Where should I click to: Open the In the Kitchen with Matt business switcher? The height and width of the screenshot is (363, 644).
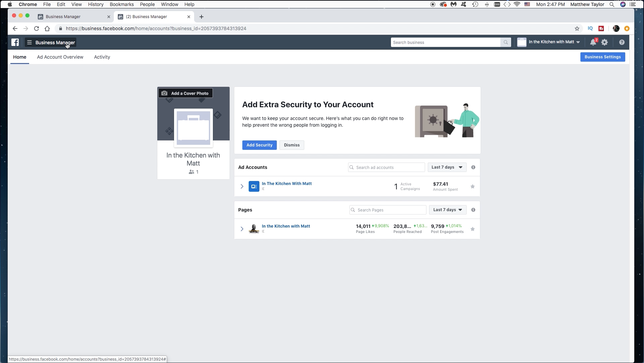click(x=549, y=42)
